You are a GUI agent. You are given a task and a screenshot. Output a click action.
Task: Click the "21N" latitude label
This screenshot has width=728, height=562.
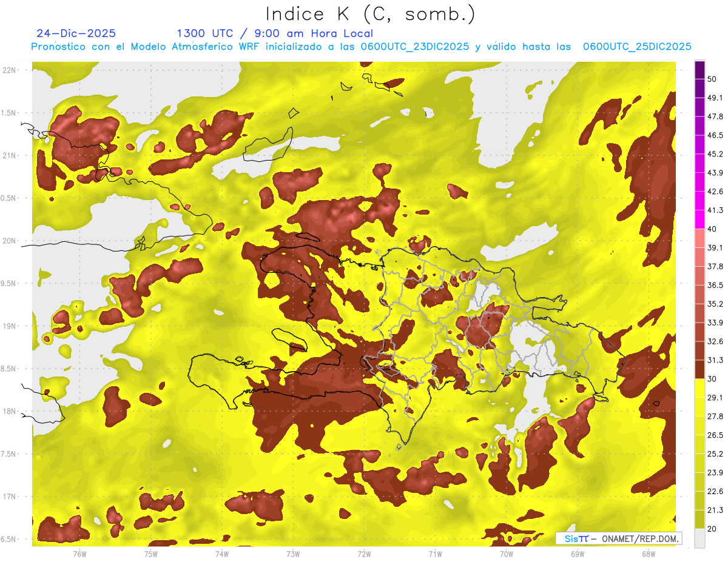[x=9, y=156]
